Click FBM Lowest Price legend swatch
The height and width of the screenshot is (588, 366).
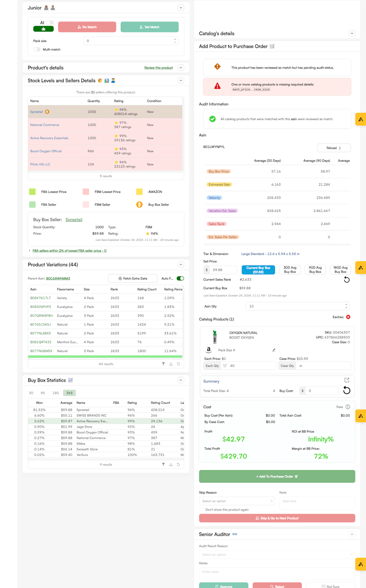[86, 192]
